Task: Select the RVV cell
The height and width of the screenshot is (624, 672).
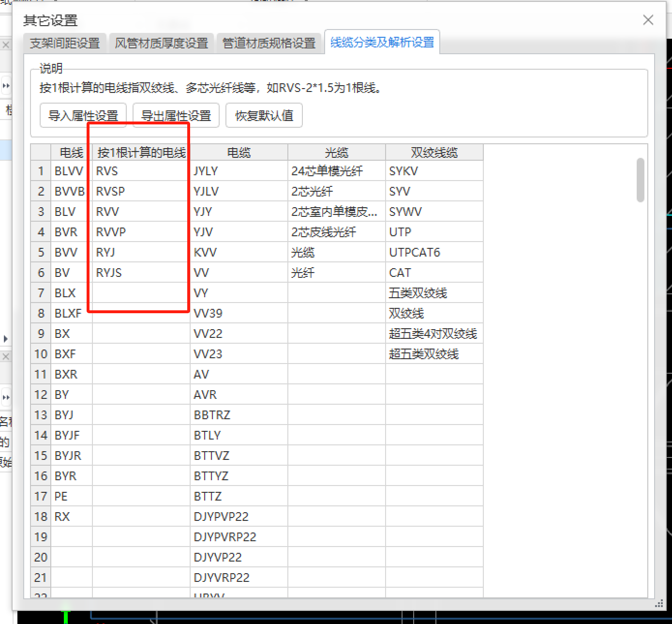Action: coord(141,212)
